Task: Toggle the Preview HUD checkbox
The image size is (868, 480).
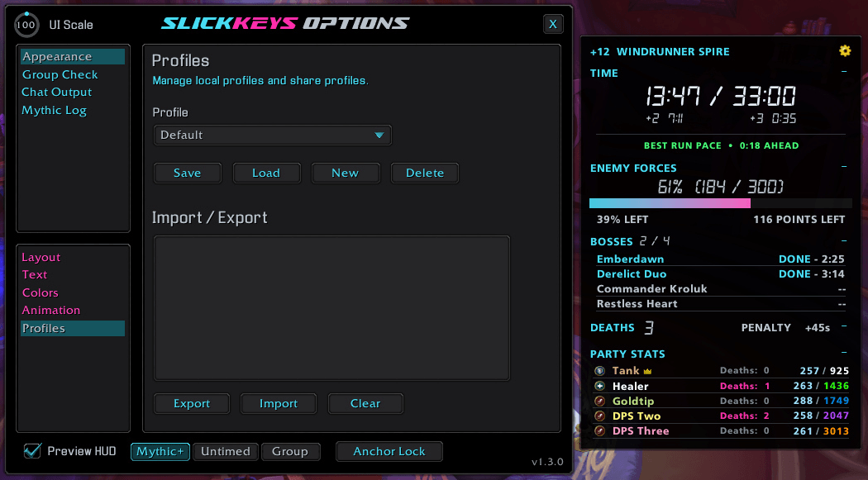Action: click(32, 451)
